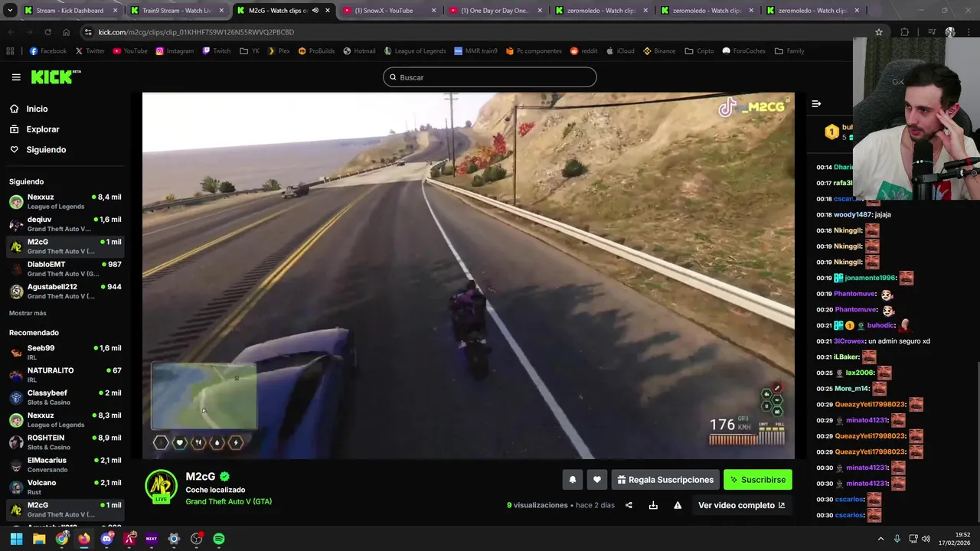The height and width of the screenshot is (551, 980).
Task: Click the browser address bar URL
Action: [196, 32]
